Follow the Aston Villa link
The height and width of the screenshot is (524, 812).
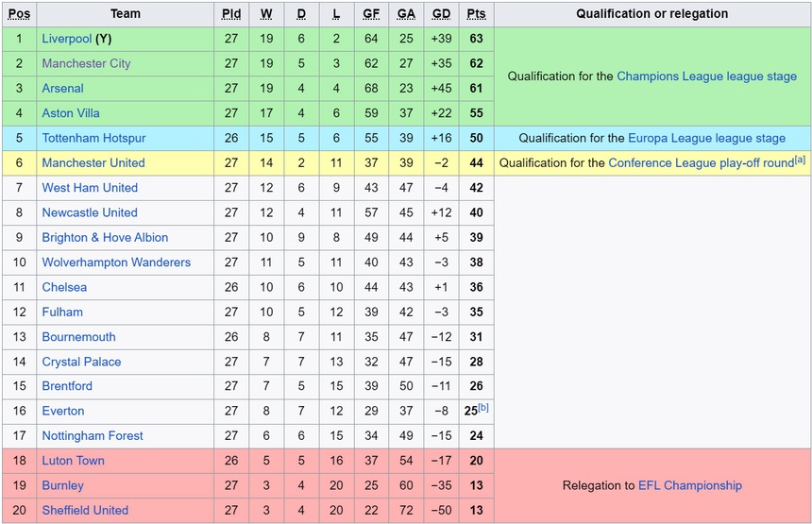pyautogui.click(x=71, y=113)
